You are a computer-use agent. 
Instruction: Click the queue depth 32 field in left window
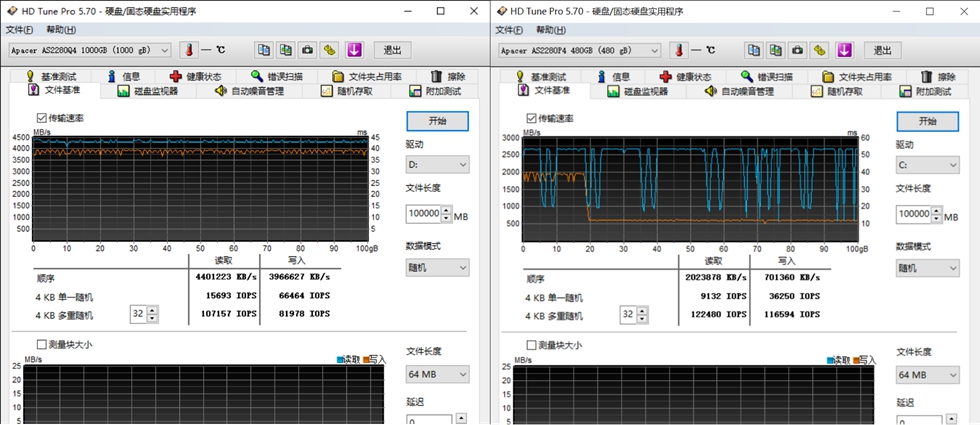139,314
